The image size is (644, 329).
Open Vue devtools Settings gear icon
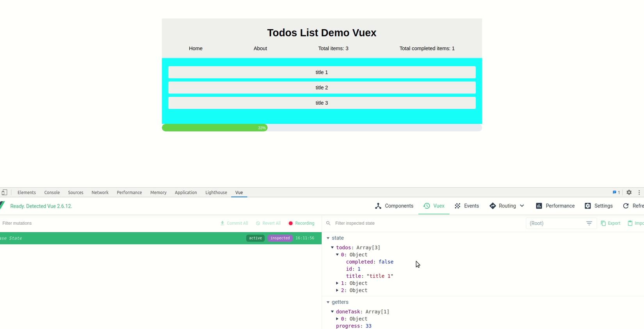pos(588,206)
